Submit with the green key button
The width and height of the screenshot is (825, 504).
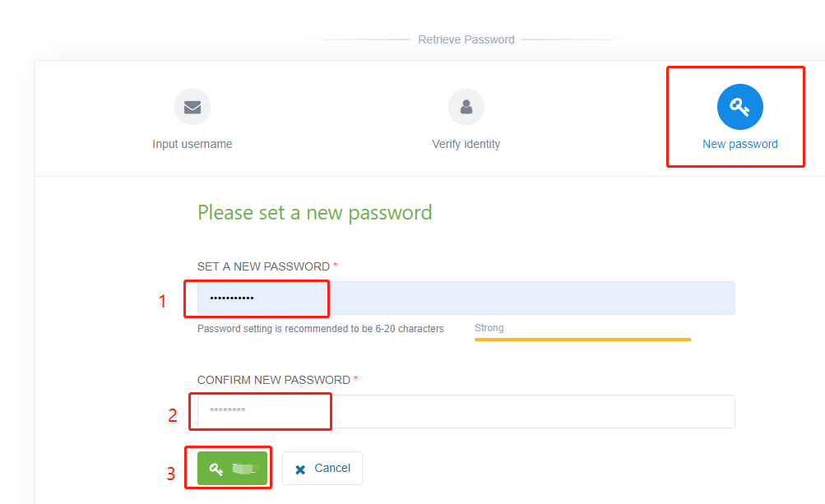pyautogui.click(x=233, y=468)
